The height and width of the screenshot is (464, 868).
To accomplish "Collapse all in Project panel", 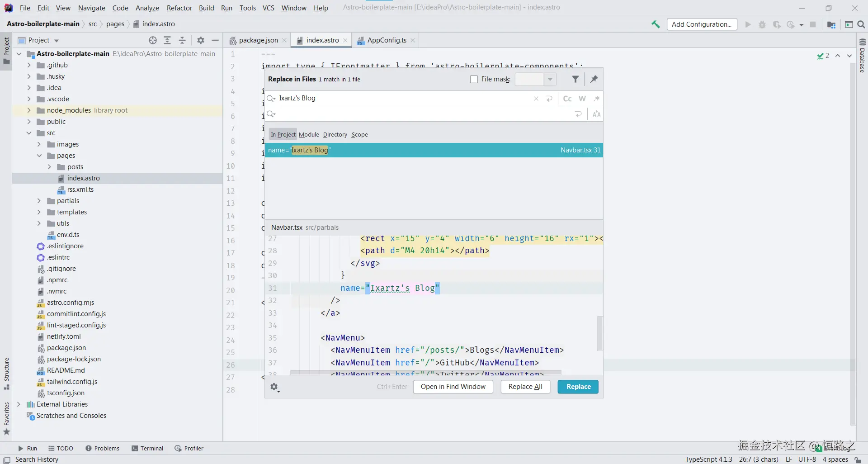I will click(182, 40).
